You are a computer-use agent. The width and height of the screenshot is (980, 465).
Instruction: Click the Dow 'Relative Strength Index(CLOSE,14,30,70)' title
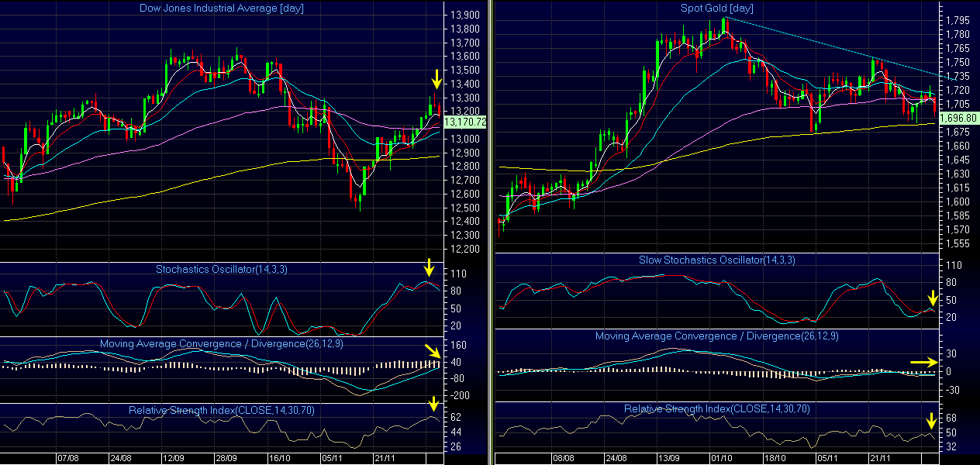(x=222, y=409)
